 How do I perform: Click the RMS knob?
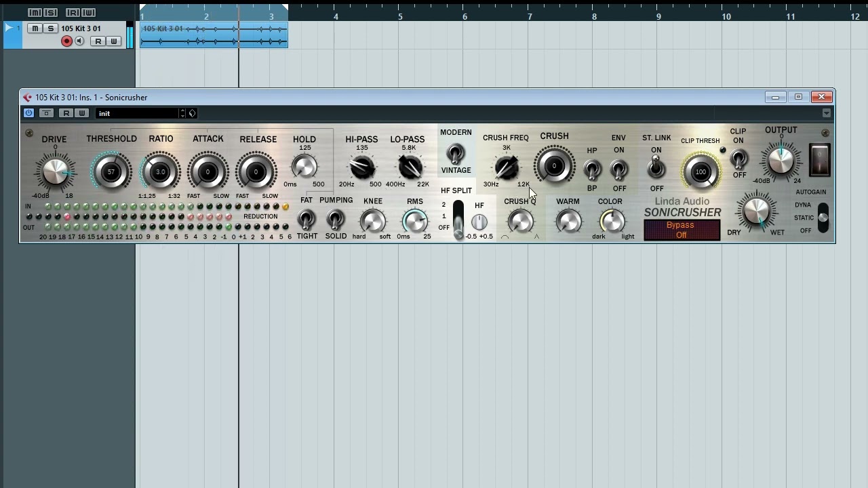tap(414, 221)
